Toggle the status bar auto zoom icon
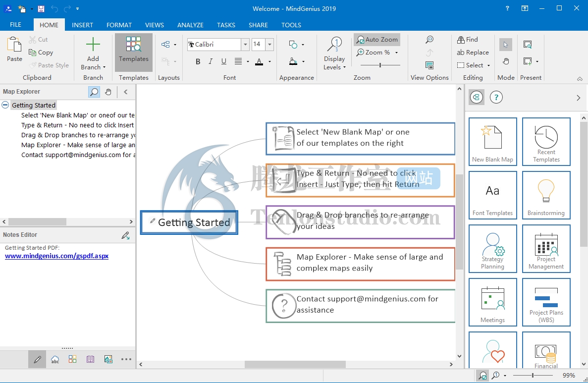Image resolution: width=588 pixels, height=383 pixels. pos(482,376)
